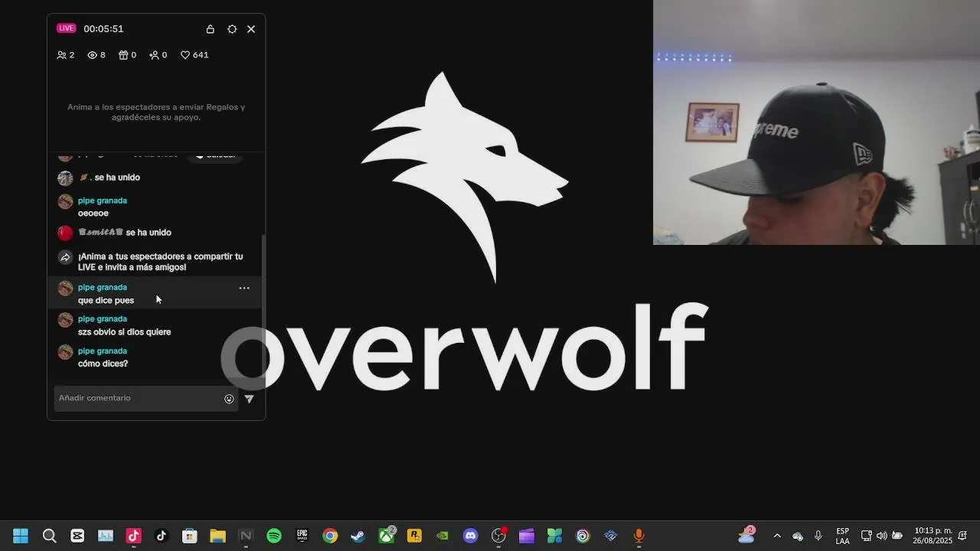Switch the ESP LAA input language
This screenshot has height=551, width=980.
(x=842, y=536)
